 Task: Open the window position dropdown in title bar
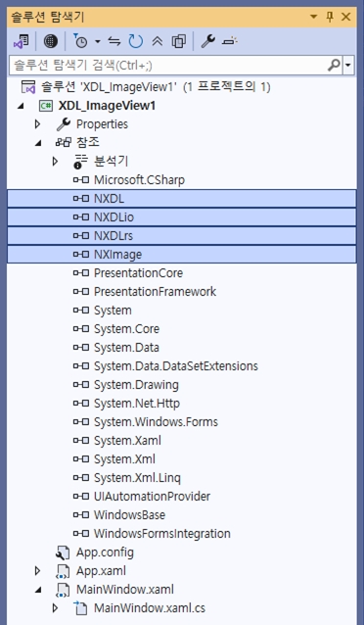click(x=314, y=17)
